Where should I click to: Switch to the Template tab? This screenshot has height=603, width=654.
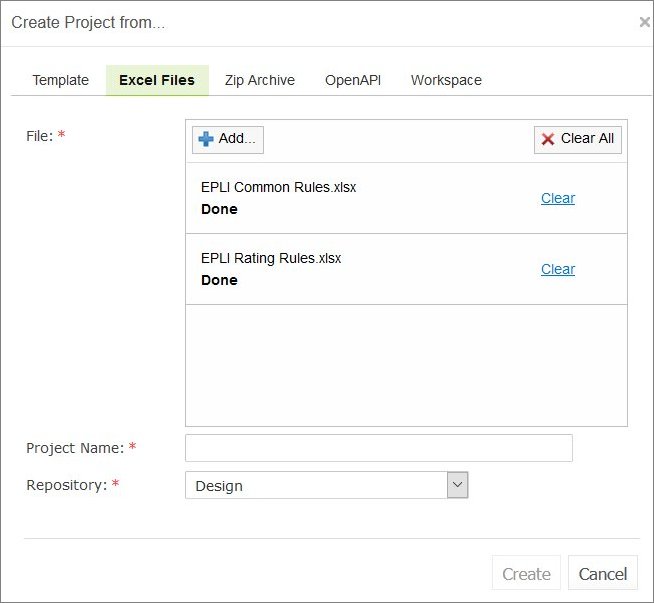coord(60,80)
